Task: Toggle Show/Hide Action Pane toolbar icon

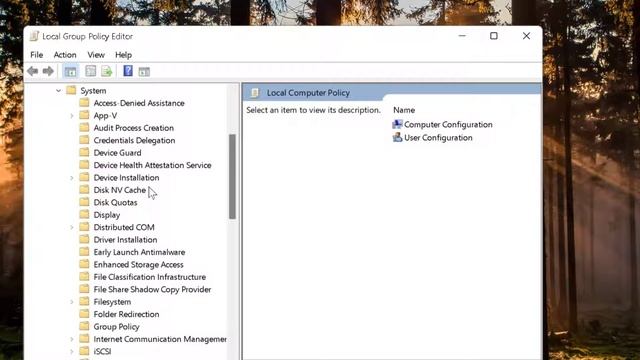Action: pos(144,72)
